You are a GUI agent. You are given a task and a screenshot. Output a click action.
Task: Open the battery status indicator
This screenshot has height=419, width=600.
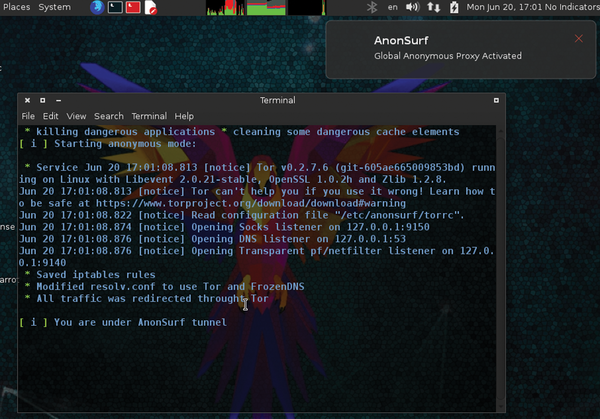(454, 7)
